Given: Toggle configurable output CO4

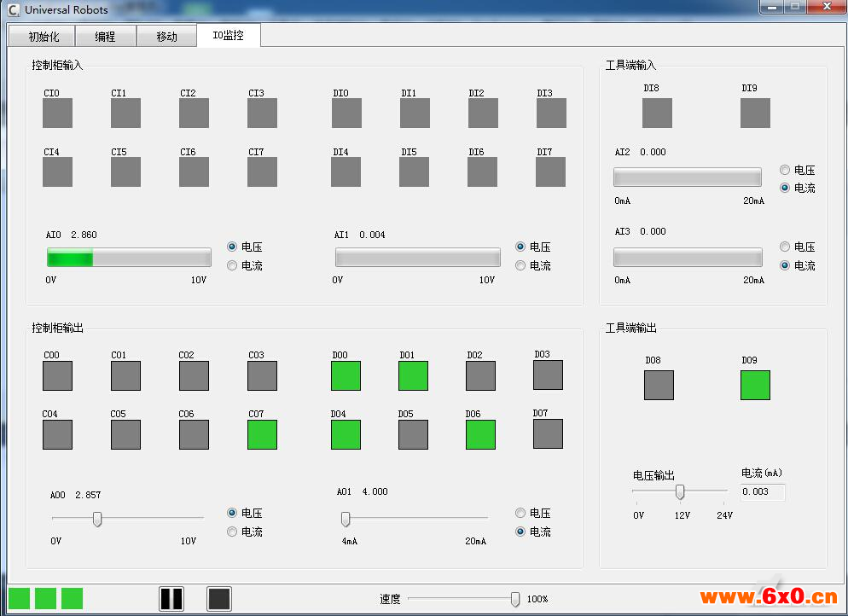Looking at the screenshot, I should tap(57, 435).
